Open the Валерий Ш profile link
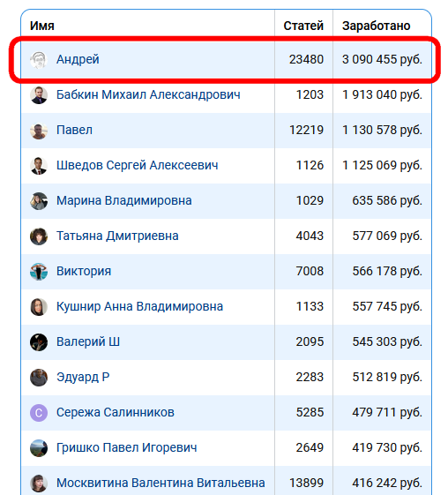The width and height of the screenshot is (448, 495). [88, 341]
